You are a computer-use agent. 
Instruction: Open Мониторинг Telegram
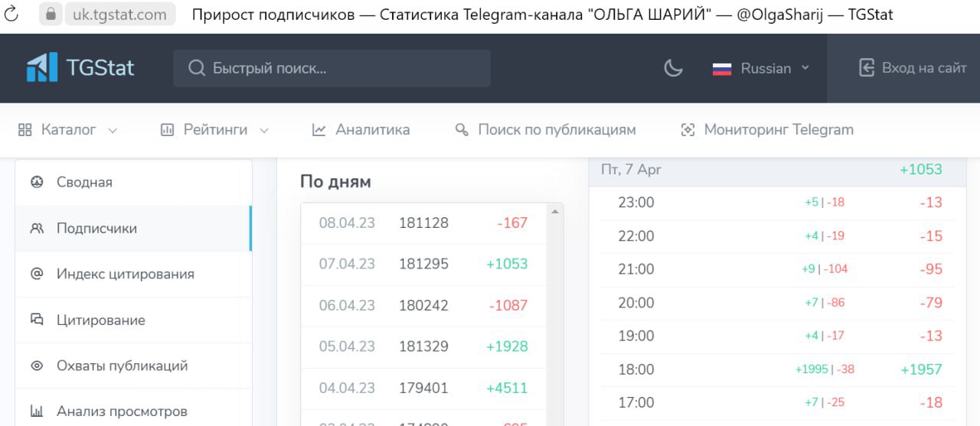pos(767,130)
